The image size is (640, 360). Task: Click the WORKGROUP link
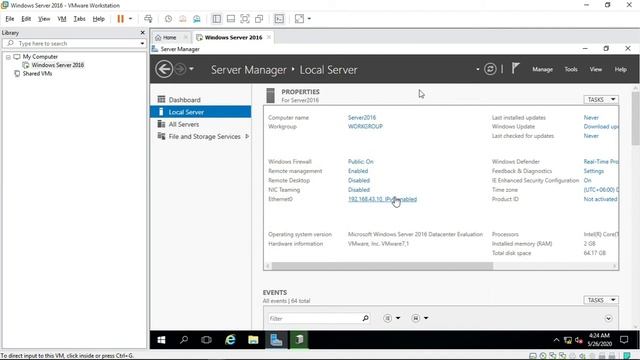pyautogui.click(x=365, y=127)
